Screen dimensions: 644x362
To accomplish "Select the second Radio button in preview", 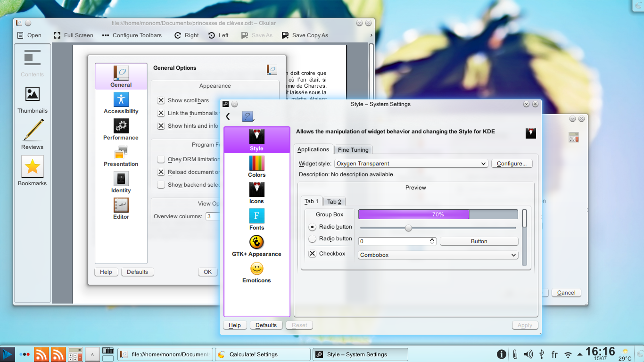I will [x=312, y=239].
